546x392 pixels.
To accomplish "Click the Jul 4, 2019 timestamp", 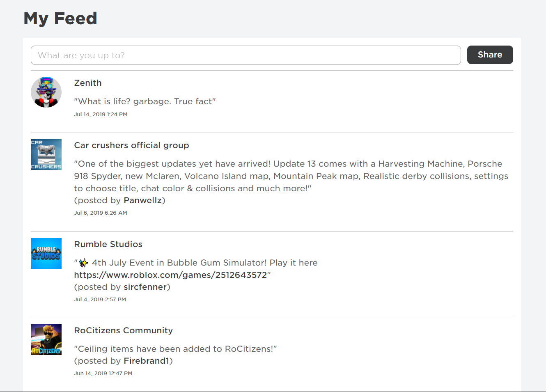I will click(x=100, y=300).
